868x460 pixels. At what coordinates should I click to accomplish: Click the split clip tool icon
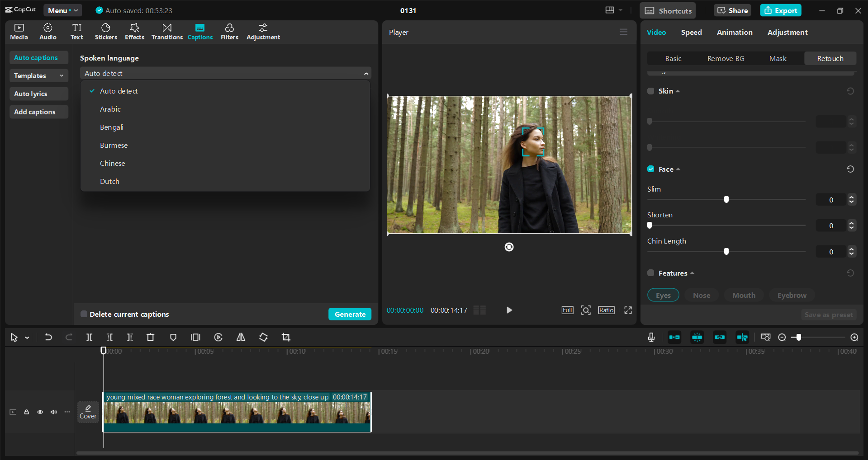89,338
